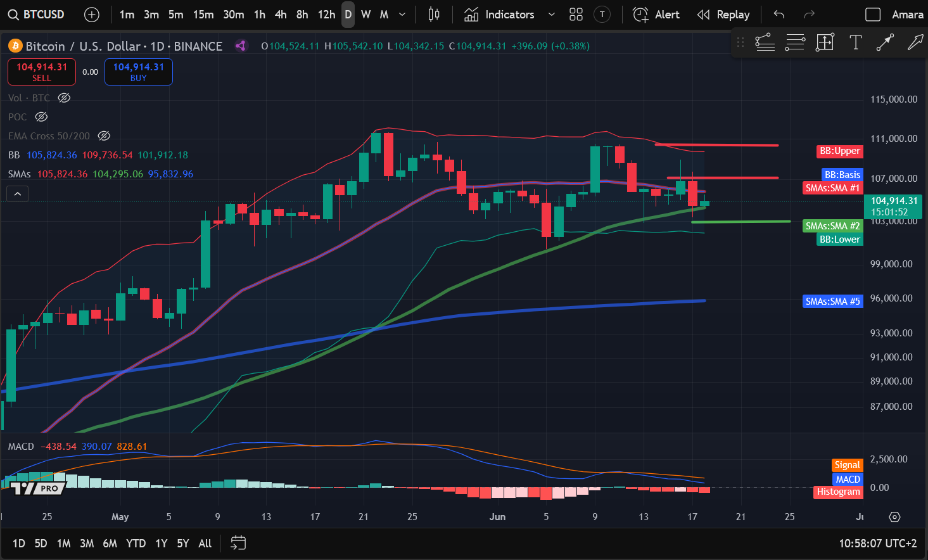Viewport: 928px width, 560px height.
Task: Undo the last chart action
Action: [779, 15]
